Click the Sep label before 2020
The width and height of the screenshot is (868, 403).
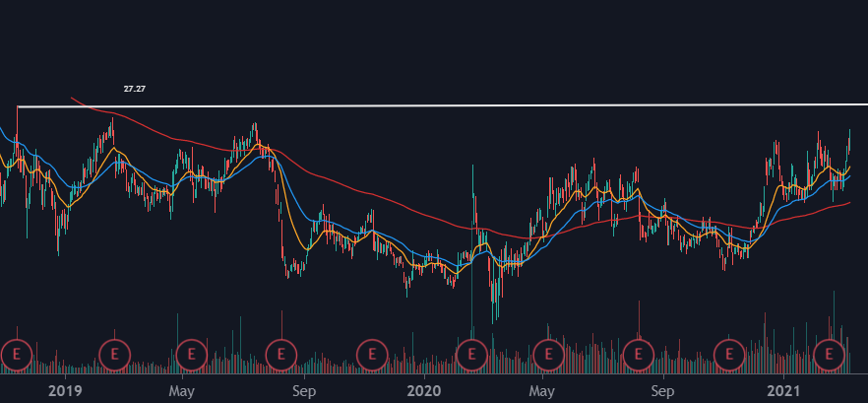(303, 392)
